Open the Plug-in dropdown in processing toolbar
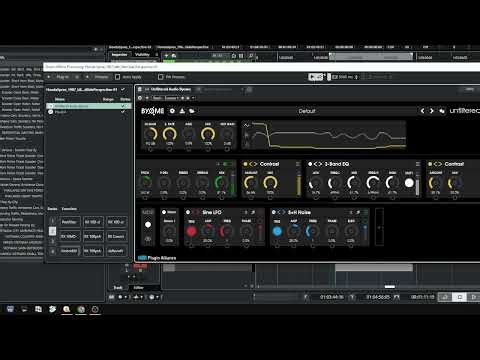 coord(62,77)
